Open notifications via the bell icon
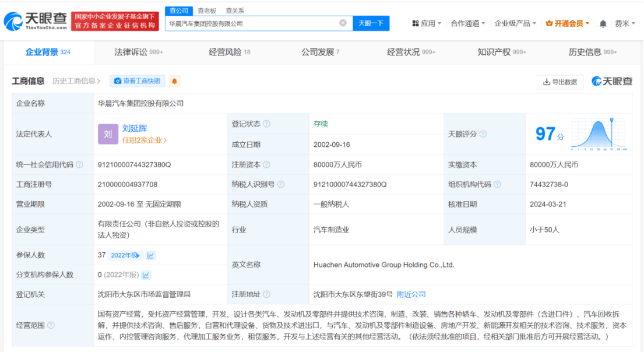The height and width of the screenshot is (352, 644). point(603,22)
